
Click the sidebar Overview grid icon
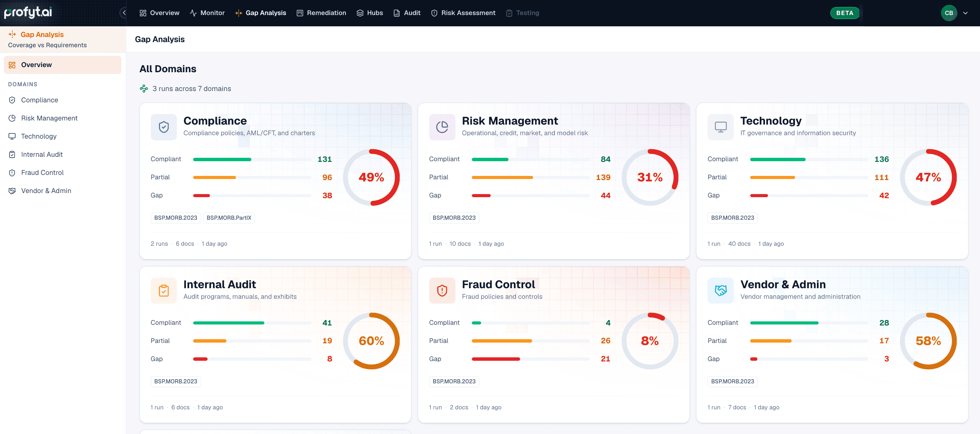[12, 65]
